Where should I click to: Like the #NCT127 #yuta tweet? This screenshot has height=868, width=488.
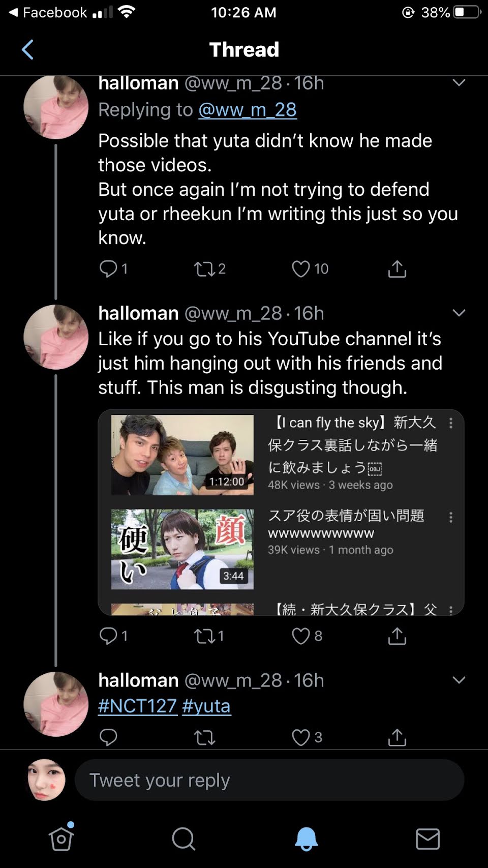point(301,737)
